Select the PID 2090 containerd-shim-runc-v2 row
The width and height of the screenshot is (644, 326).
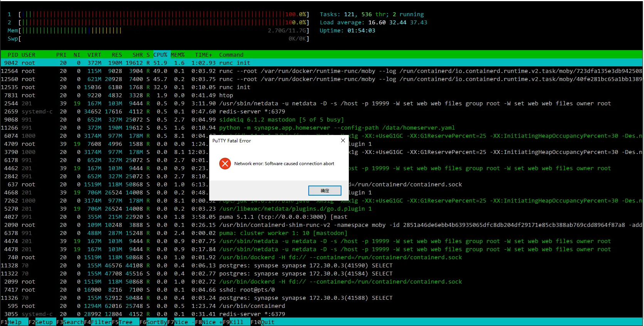tap(321, 225)
